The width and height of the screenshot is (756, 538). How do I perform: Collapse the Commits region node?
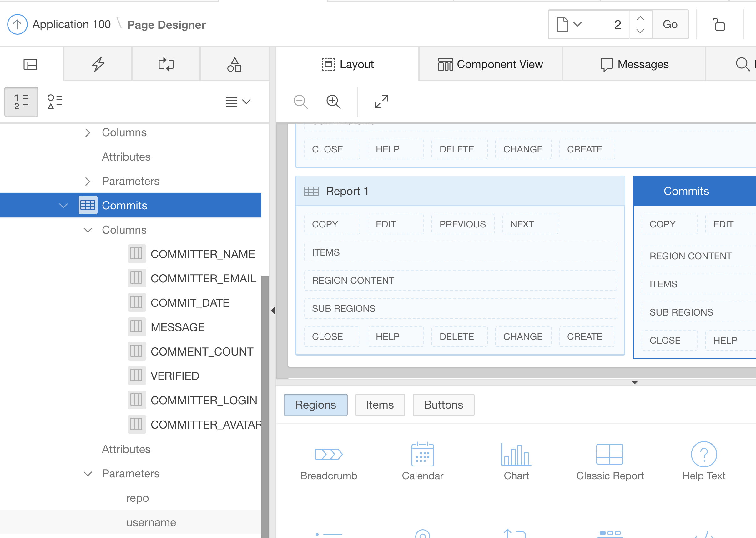[63, 206]
